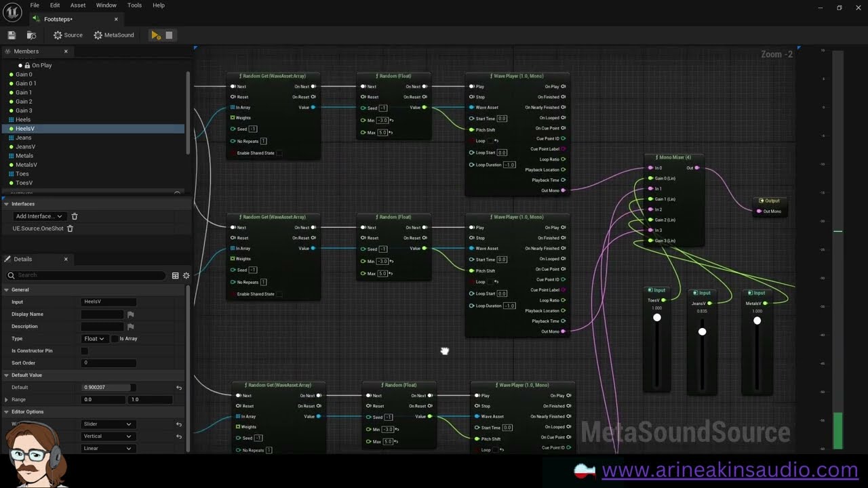Open Source settings in the toolbar

click(x=68, y=35)
